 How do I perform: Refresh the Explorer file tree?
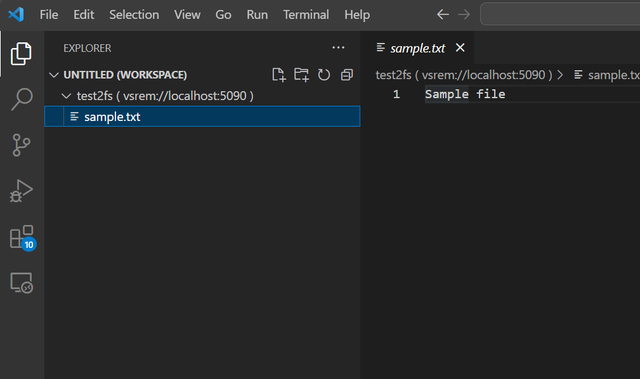coord(324,75)
